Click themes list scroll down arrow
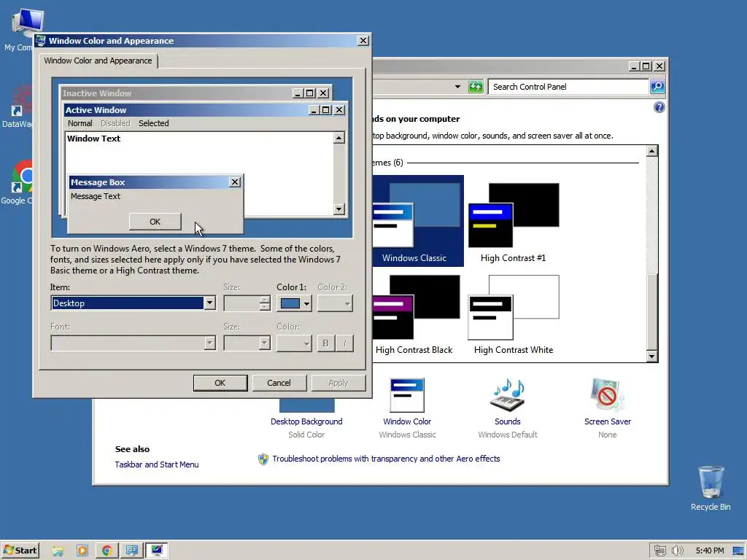 coord(651,356)
